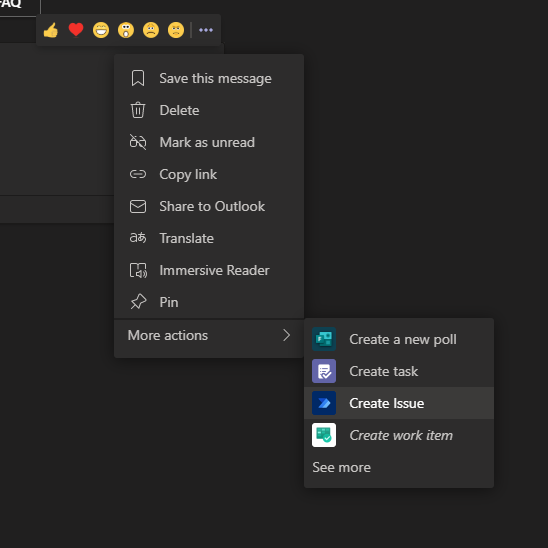The image size is (548, 548).
Task: Choose Create task action
Action: pyautogui.click(x=399, y=371)
